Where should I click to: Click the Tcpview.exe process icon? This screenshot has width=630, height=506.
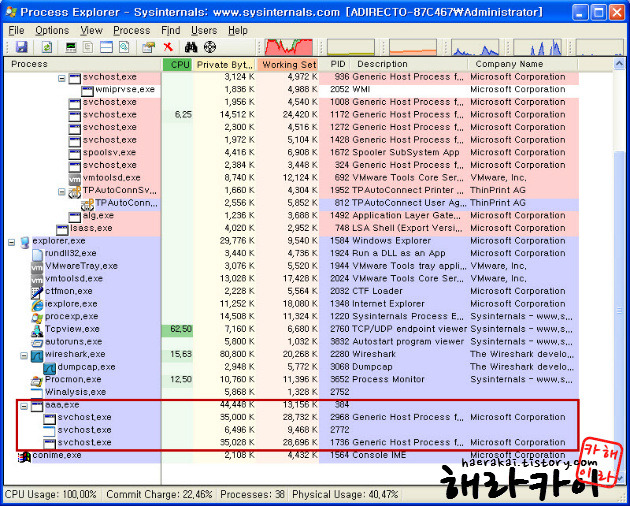[37, 330]
